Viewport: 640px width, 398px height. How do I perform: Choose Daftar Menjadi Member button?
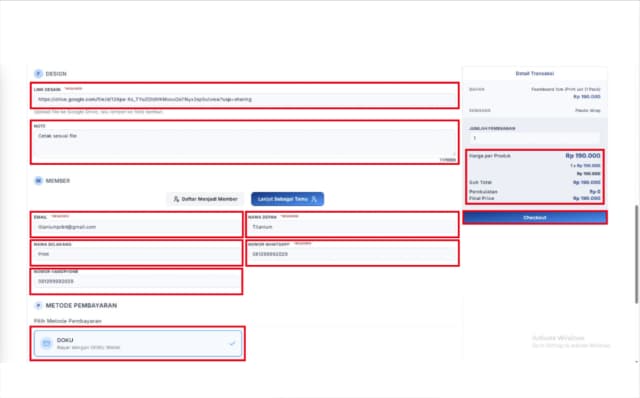(205, 199)
